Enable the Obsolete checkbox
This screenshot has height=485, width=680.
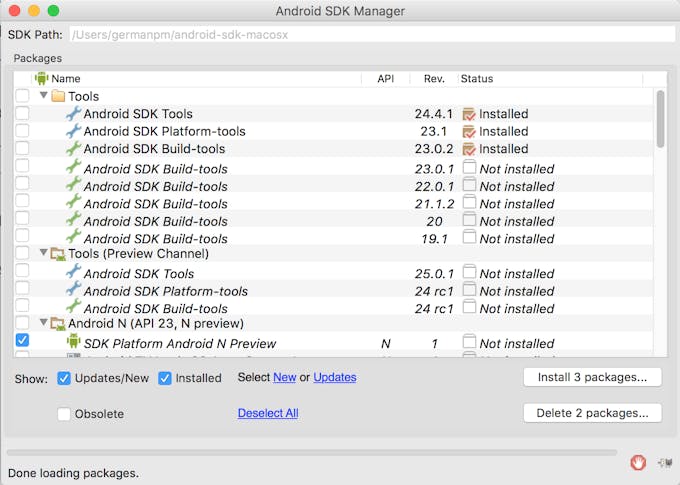click(x=64, y=414)
